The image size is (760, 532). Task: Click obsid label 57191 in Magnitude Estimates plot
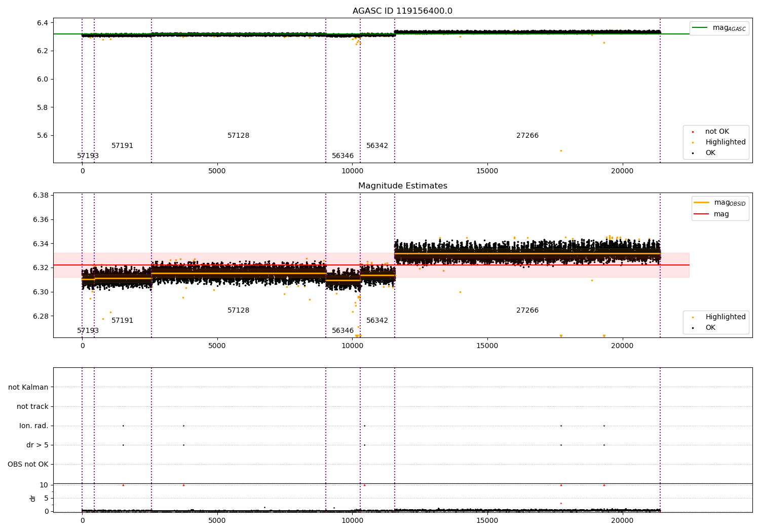pos(122,320)
